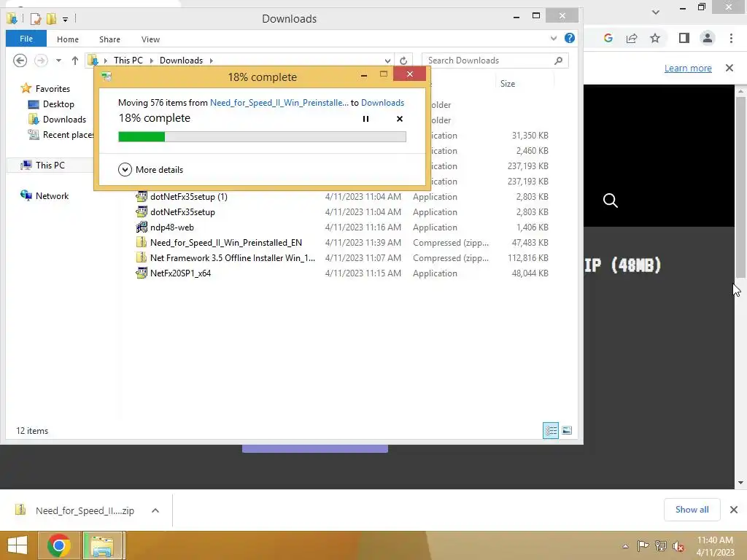Viewport: 747px width, 560px height.
Task: Open download item options chevron
Action: click(x=155, y=510)
